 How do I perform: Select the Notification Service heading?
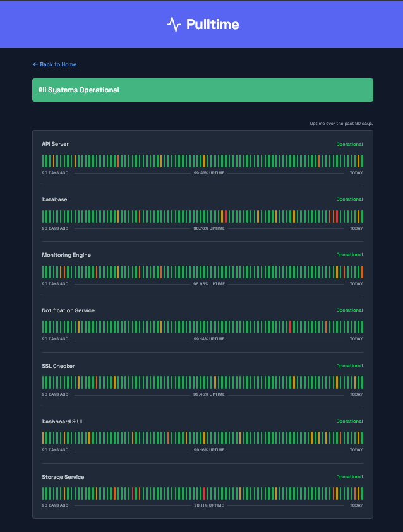(x=68, y=310)
